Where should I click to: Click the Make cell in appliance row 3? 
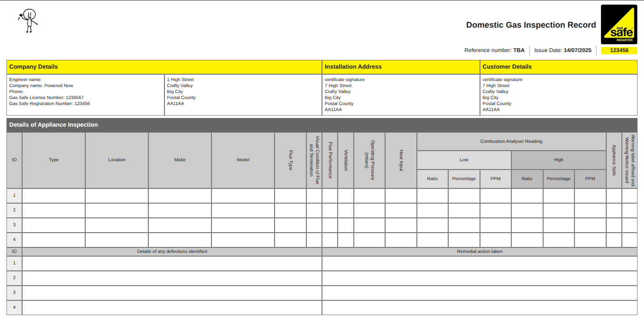click(x=180, y=225)
